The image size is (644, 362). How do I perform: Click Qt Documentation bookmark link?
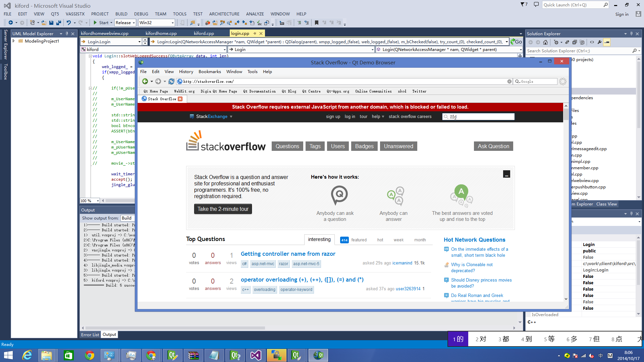click(259, 91)
